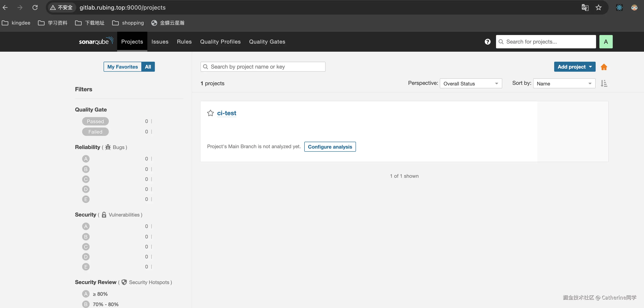Open the help question mark icon
644x308 pixels.
click(487, 42)
